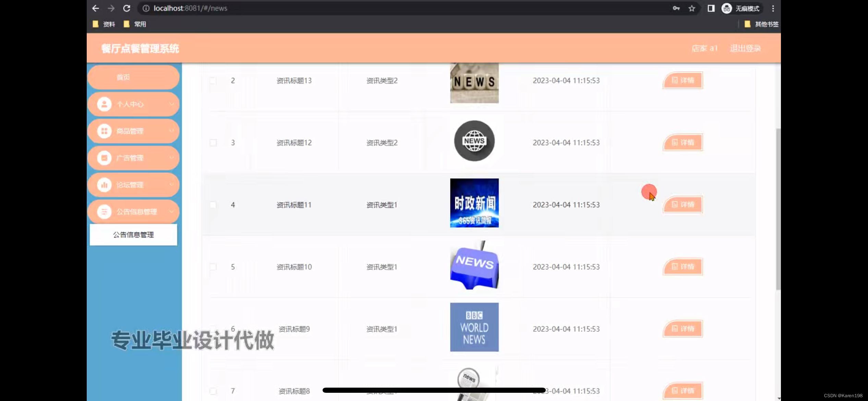This screenshot has width=868, height=401.
Task: Expand the 广告管理 menu chevron
Action: pyautogui.click(x=171, y=158)
